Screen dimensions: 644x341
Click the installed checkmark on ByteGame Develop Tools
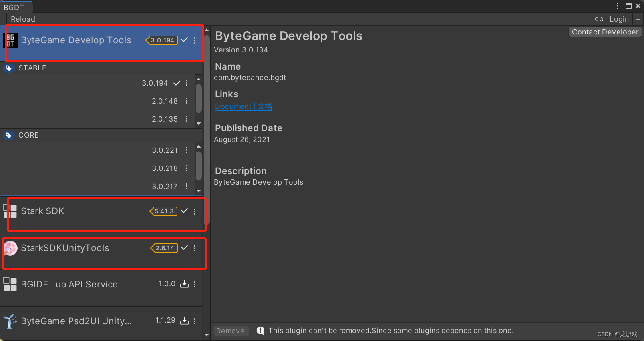click(x=185, y=40)
